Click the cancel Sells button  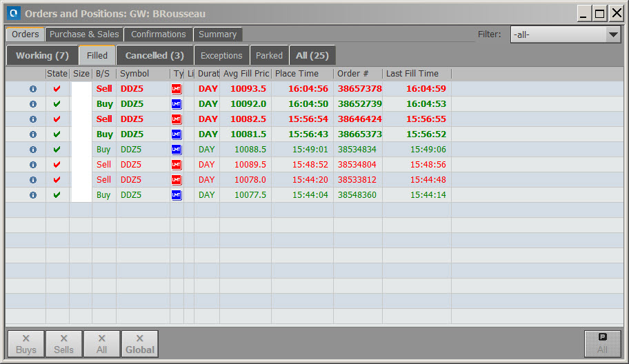tap(63, 344)
